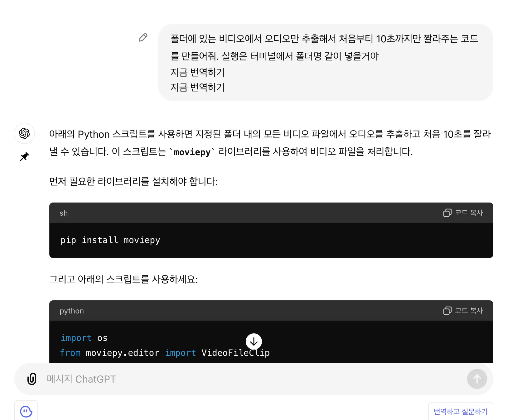Viewport: 527px width, 420px height.
Task: Click the import os code line
Action: 84,338
